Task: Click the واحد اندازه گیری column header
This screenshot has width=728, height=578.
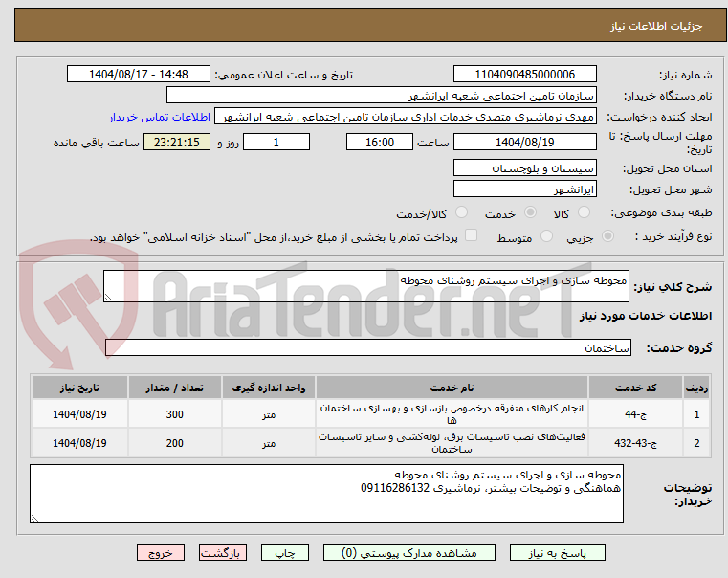Action: click(x=269, y=388)
